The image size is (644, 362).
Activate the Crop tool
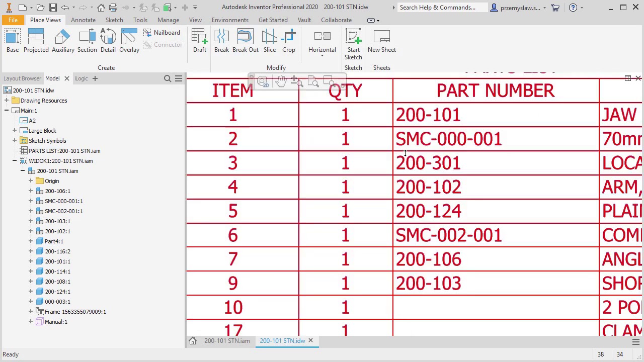tap(289, 41)
